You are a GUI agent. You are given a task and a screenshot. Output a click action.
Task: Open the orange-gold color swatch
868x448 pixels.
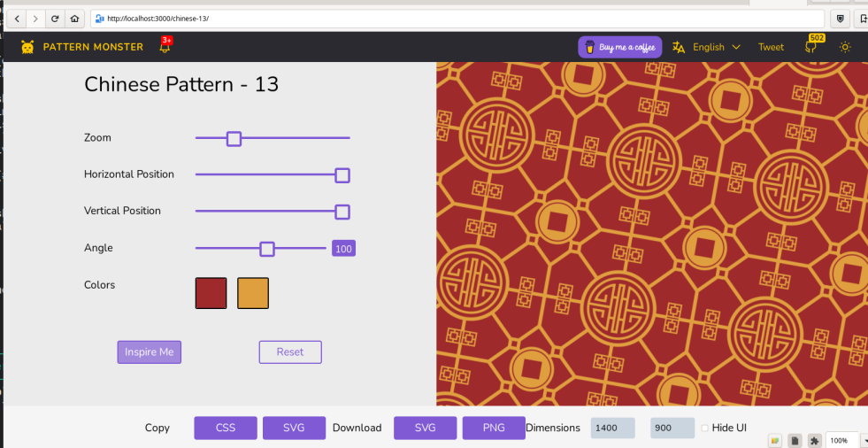click(253, 293)
